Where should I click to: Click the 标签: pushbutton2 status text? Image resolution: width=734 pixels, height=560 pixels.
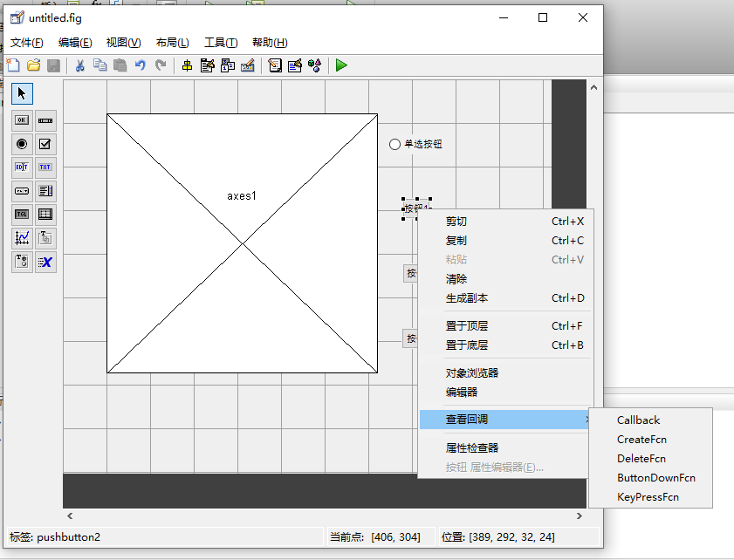point(55,537)
